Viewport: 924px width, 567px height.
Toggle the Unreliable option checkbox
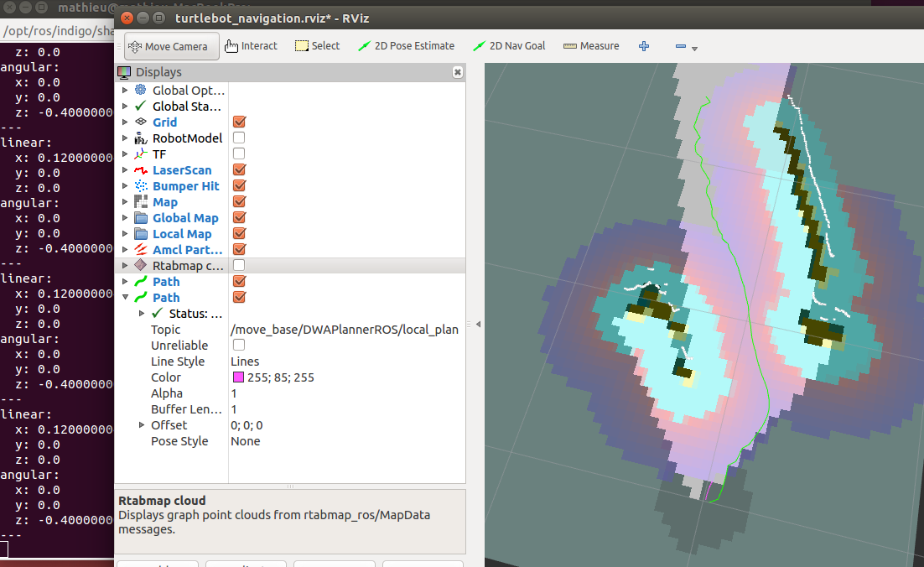point(239,346)
